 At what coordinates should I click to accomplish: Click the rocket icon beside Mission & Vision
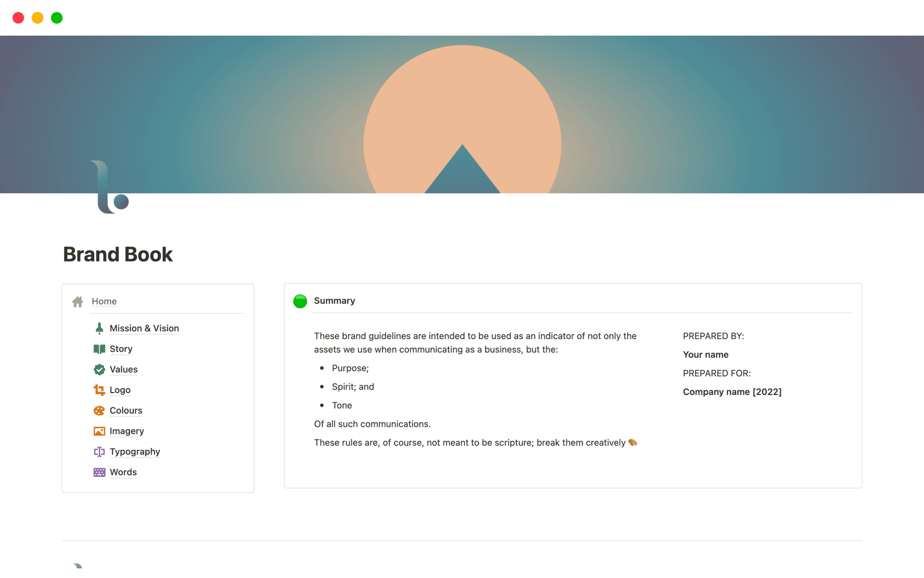point(99,328)
